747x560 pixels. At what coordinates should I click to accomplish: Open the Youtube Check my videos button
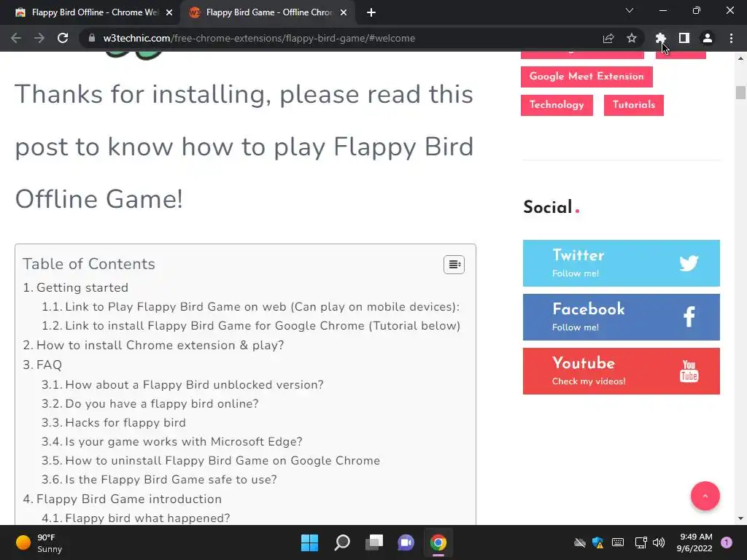coord(622,371)
